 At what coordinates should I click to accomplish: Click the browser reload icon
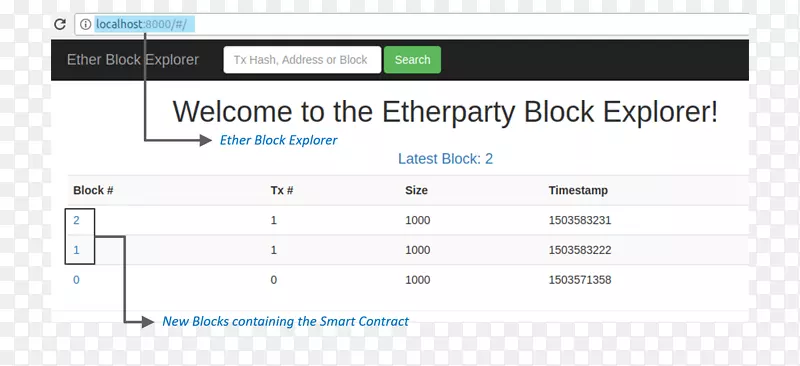(x=60, y=24)
